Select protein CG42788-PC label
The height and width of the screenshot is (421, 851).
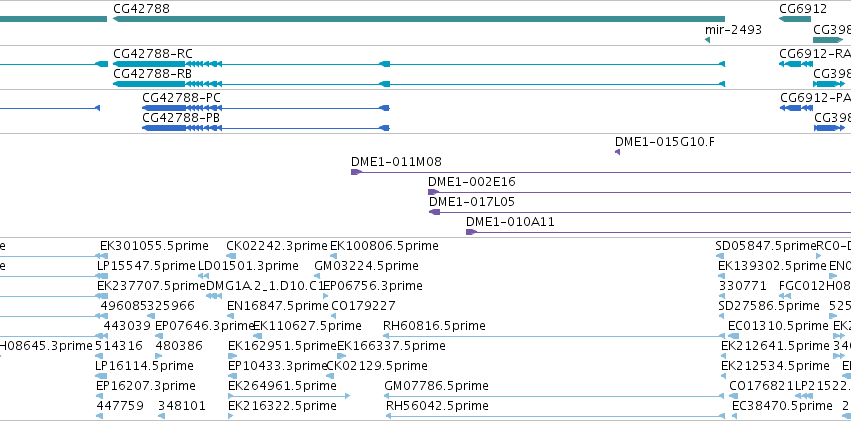click(x=181, y=98)
